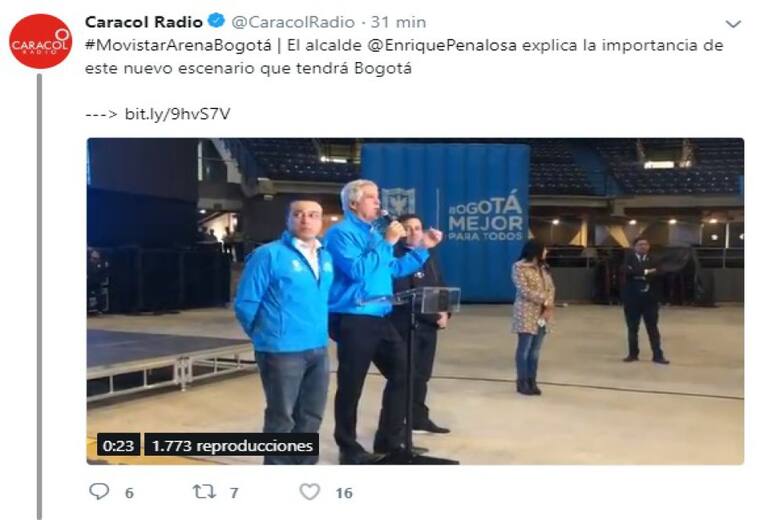Click the blue verified badge icon
The image size is (768, 520).
[216, 21]
